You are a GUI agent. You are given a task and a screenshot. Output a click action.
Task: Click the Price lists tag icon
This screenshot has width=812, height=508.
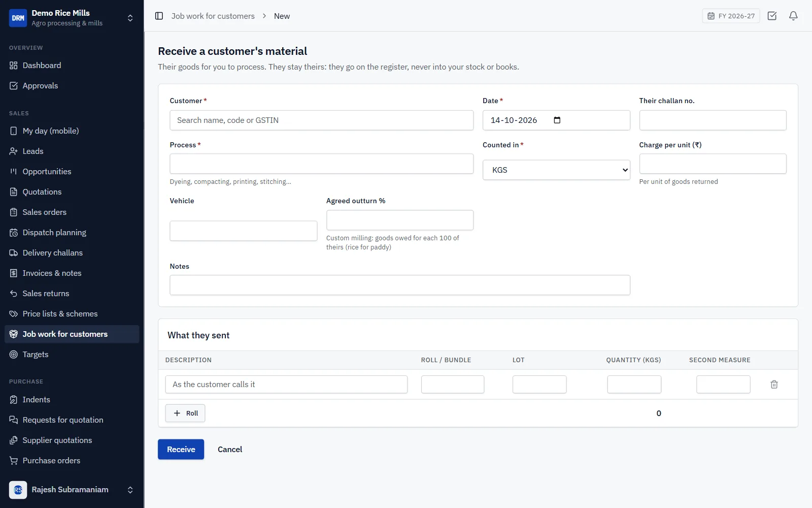(x=14, y=314)
